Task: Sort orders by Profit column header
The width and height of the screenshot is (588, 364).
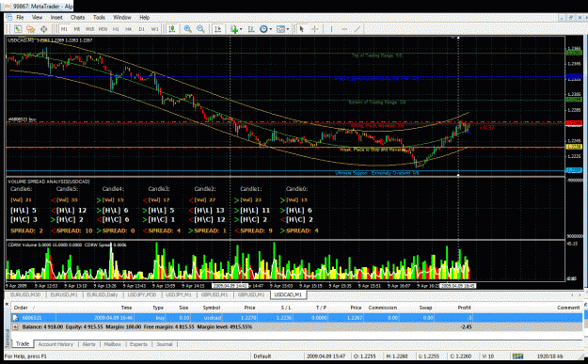Action: click(x=464, y=308)
